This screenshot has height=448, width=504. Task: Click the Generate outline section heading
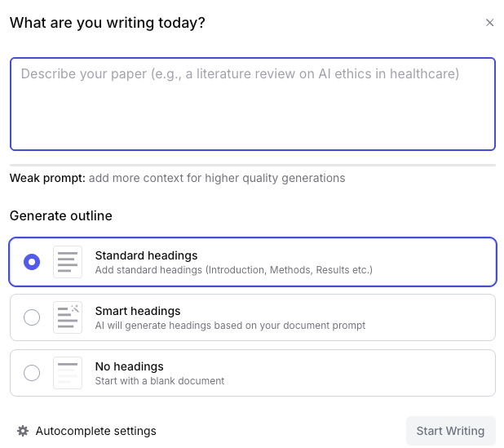[61, 216]
